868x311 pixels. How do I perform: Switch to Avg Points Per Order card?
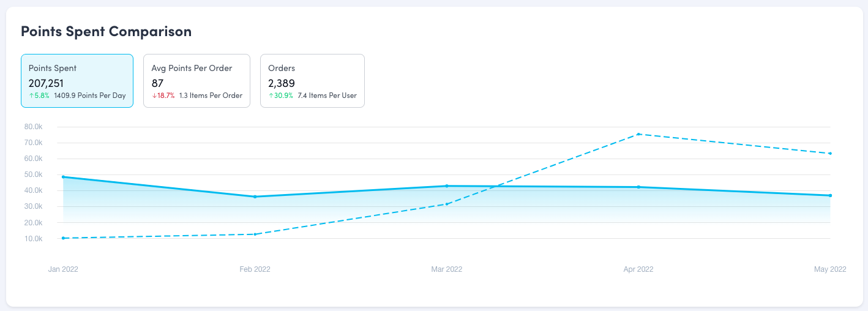196,81
